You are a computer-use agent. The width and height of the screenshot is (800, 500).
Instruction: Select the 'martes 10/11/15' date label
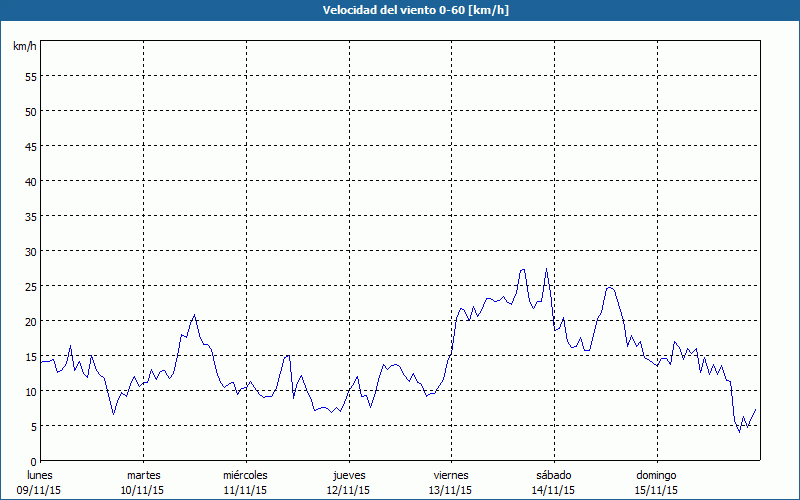143,482
